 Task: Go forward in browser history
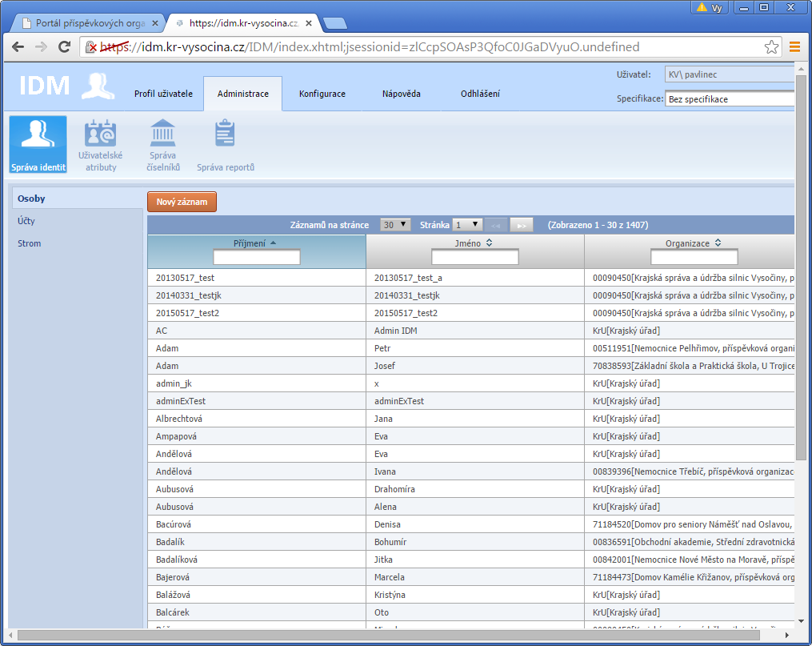pyautogui.click(x=41, y=47)
